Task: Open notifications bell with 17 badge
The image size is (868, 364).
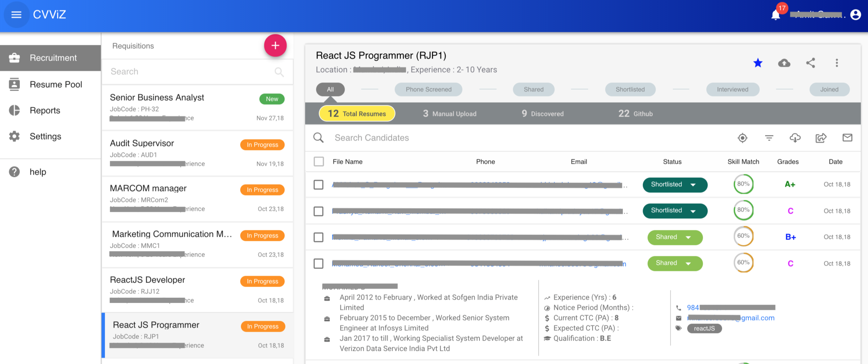Action: 776,15
